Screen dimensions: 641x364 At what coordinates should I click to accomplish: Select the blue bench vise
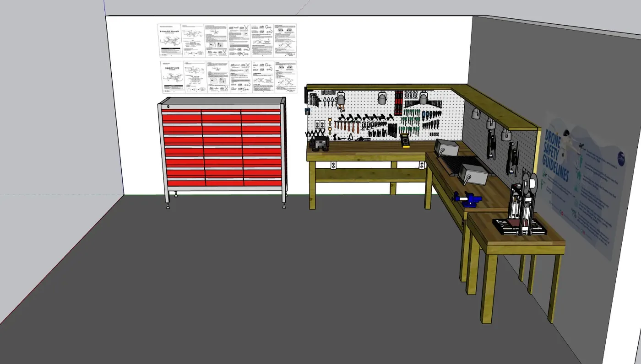(467, 200)
